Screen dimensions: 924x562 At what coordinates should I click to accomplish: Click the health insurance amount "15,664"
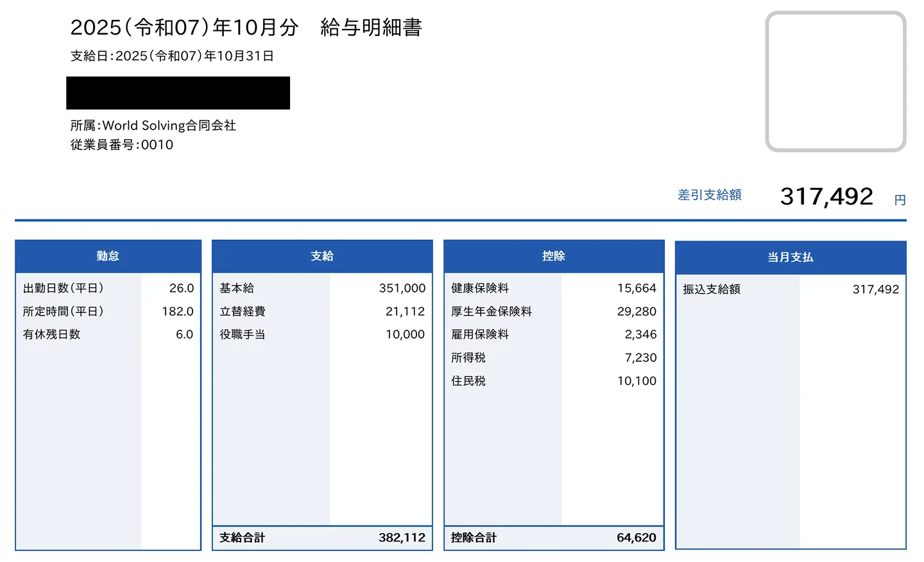pyautogui.click(x=637, y=288)
